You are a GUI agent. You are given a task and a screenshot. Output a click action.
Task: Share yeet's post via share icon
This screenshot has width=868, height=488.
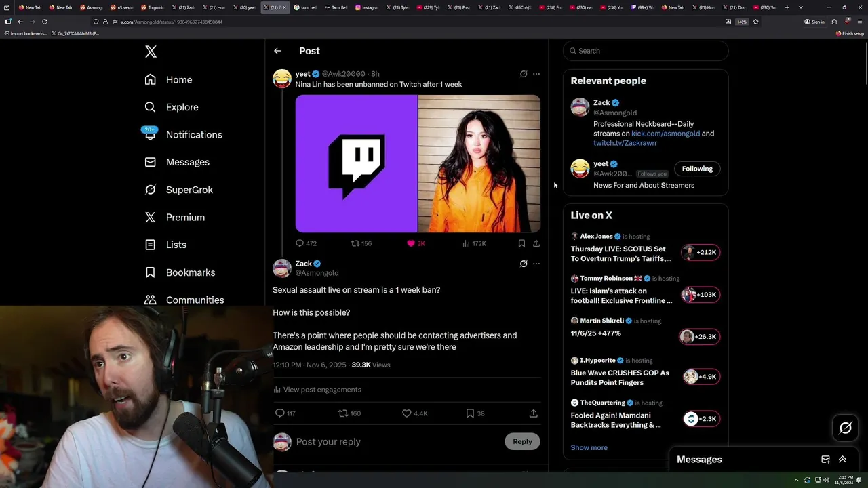point(536,243)
